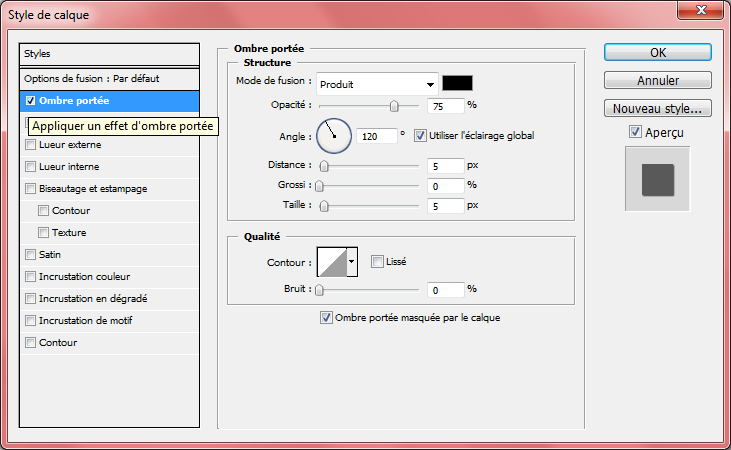Click the Nouveau style button

(x=657, y=108)
